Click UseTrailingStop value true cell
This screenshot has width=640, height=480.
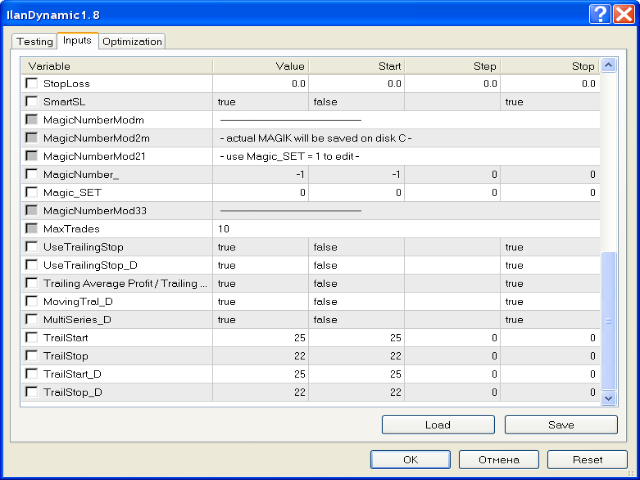[260, 247]
